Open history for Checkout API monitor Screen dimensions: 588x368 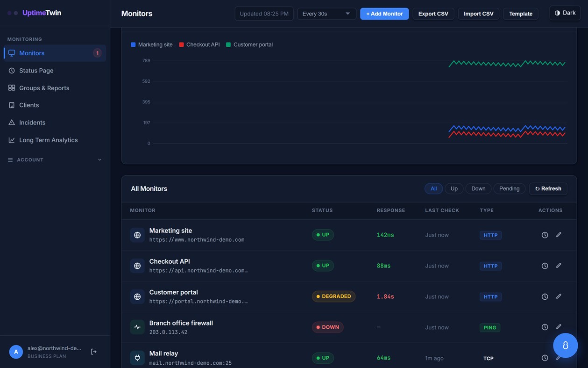click(x=545, y=266)
